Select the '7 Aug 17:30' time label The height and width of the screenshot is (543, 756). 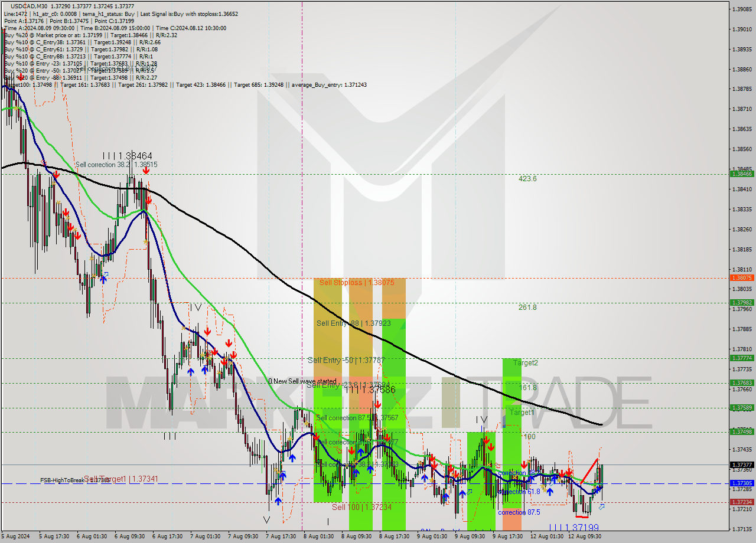click(280, 537)
